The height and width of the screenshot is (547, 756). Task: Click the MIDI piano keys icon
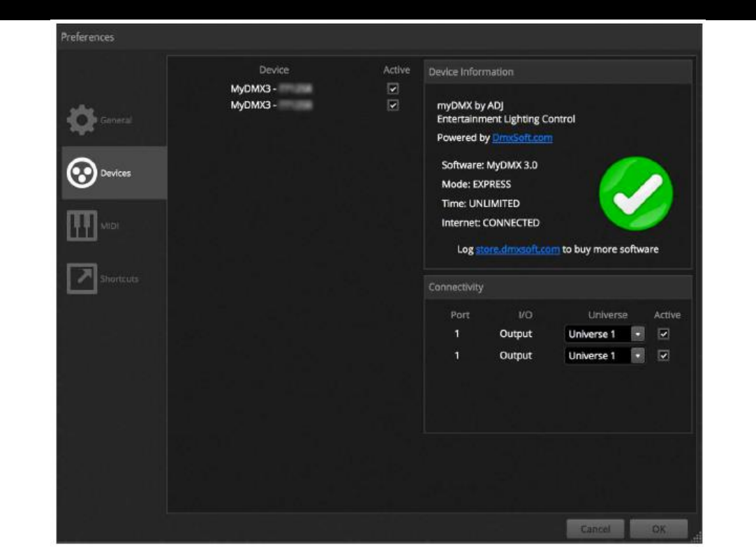point(82,225)
